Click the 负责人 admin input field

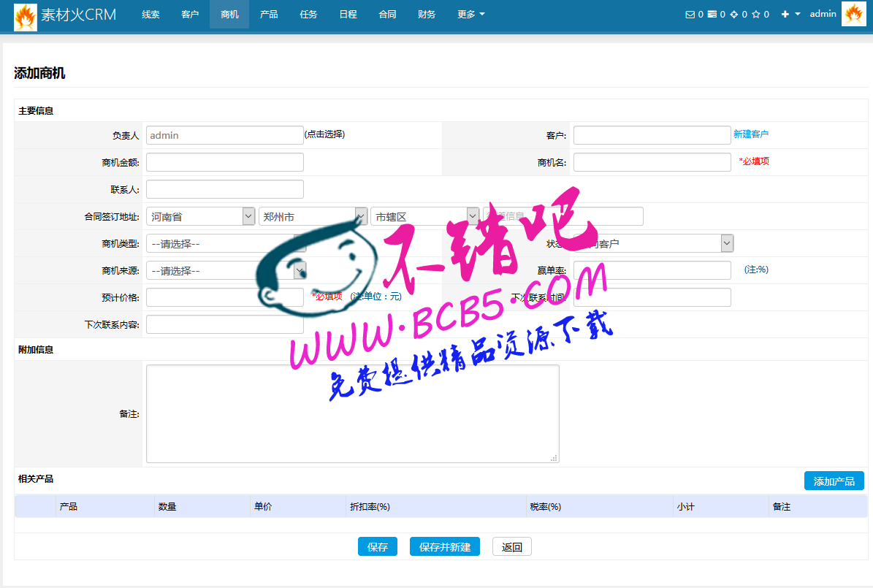click(225, 135)
